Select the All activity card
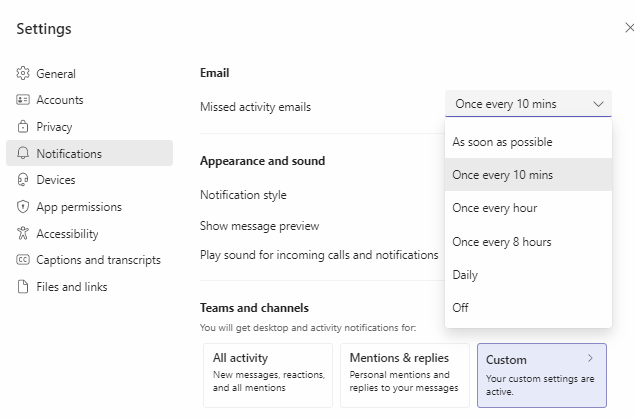Screen dimensions: 634x419 tap(268, 375)
